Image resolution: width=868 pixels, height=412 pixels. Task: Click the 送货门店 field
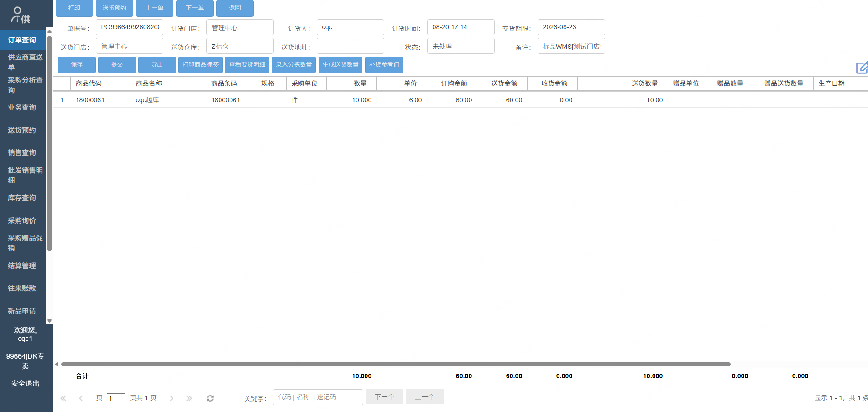[x=130, y=46]
